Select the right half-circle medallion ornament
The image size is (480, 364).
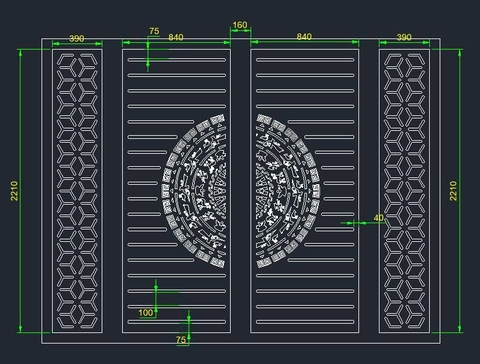[288, 191]
